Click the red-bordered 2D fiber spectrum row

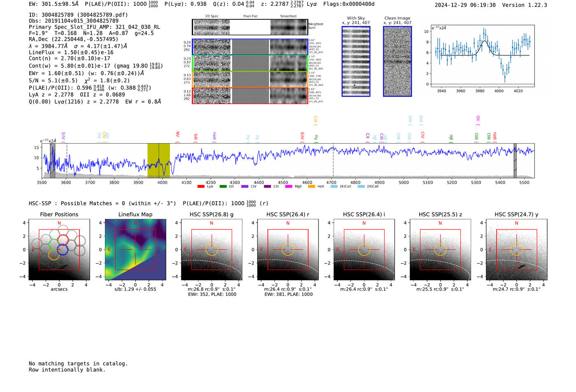(x=250, y=95)
